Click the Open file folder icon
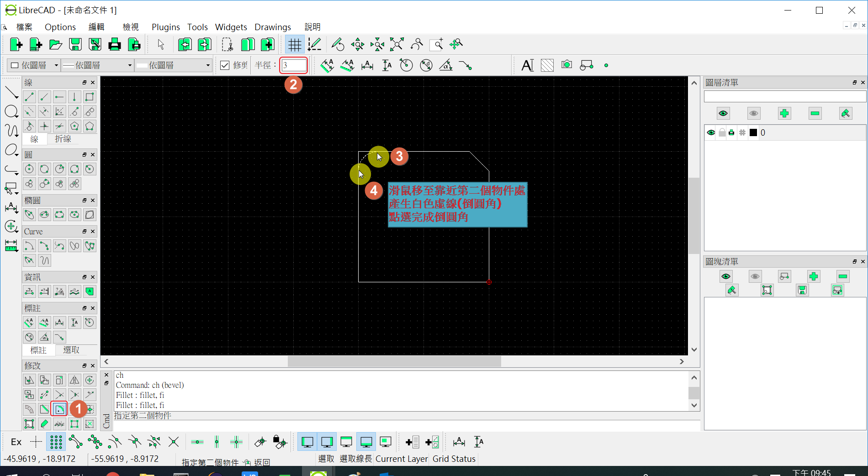The width and height of the screenshot is (868, 476). pyautogui.click(x=56, y=44)
